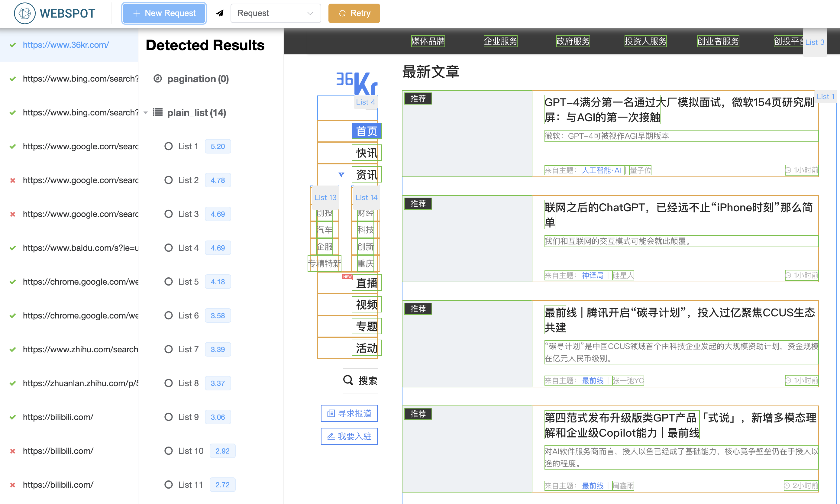Click the search magnifier icon beside 搜索
Image resolution: width=840 pixels, height=504 pixels.
348,380
